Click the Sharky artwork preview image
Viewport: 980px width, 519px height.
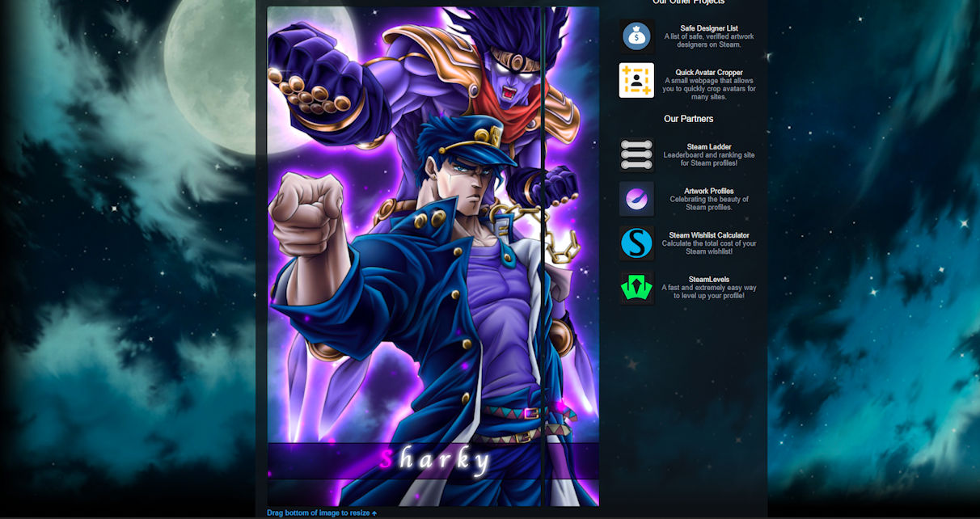coord(433,256)
